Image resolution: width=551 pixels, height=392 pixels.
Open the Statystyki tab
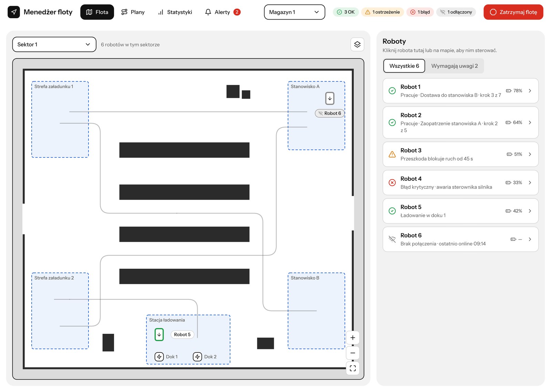click(x=175, y=12)
